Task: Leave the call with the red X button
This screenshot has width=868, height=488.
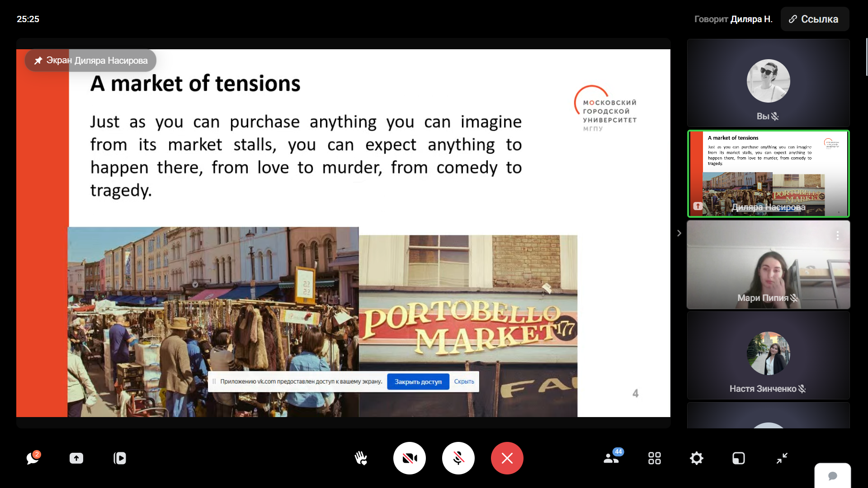Action: click(507, 458)
